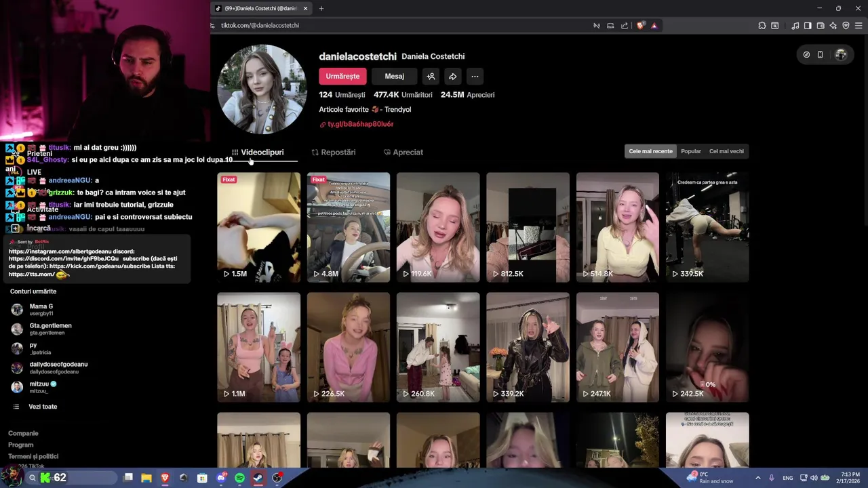Image resolution: width=868 pixels, height=488 pixels.
Task: Open the video with 119.6K views
Action: (x=438, y=227)
